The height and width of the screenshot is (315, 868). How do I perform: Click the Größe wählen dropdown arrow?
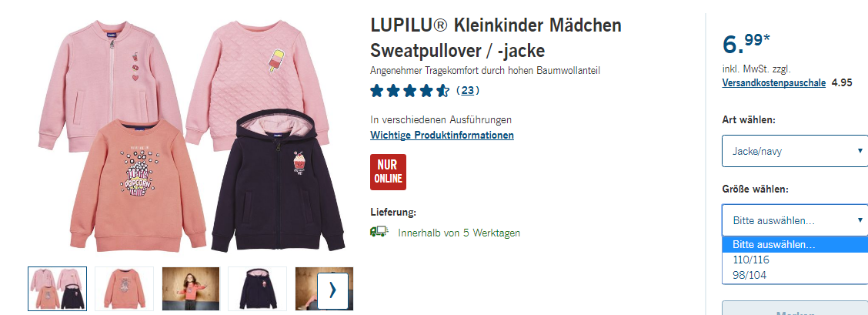click(860, 219)
